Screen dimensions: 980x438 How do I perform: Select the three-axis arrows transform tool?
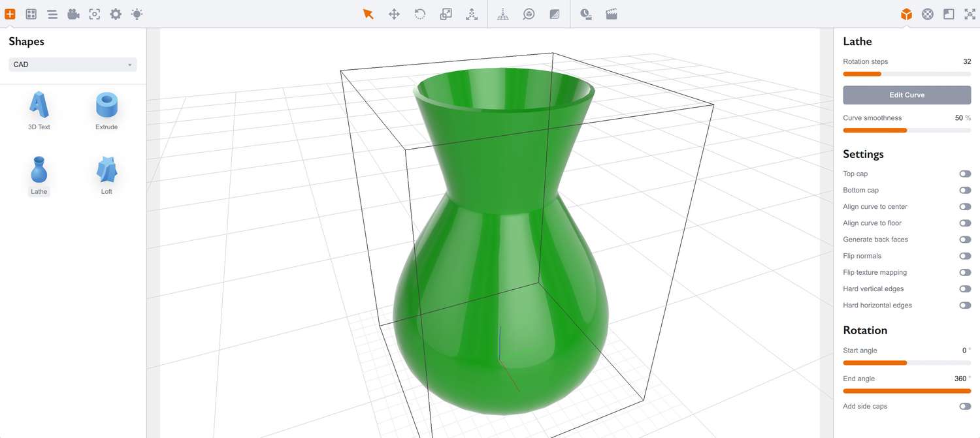[472, 14]
